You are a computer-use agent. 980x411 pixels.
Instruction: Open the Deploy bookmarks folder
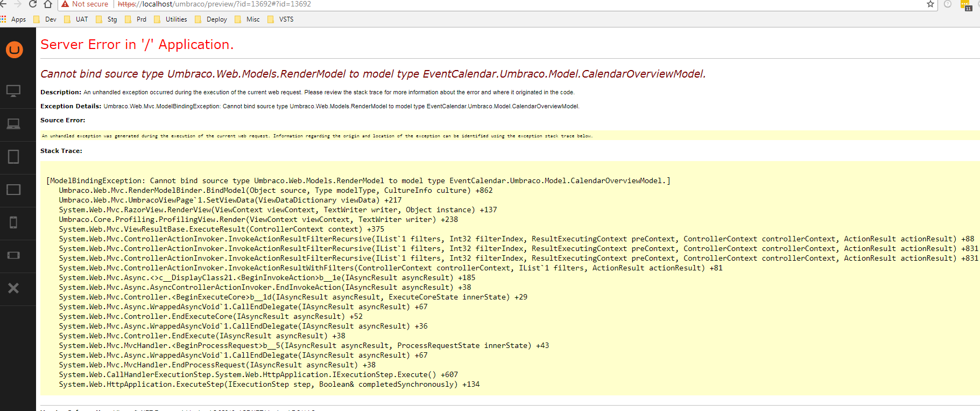[x=211, y=19]
